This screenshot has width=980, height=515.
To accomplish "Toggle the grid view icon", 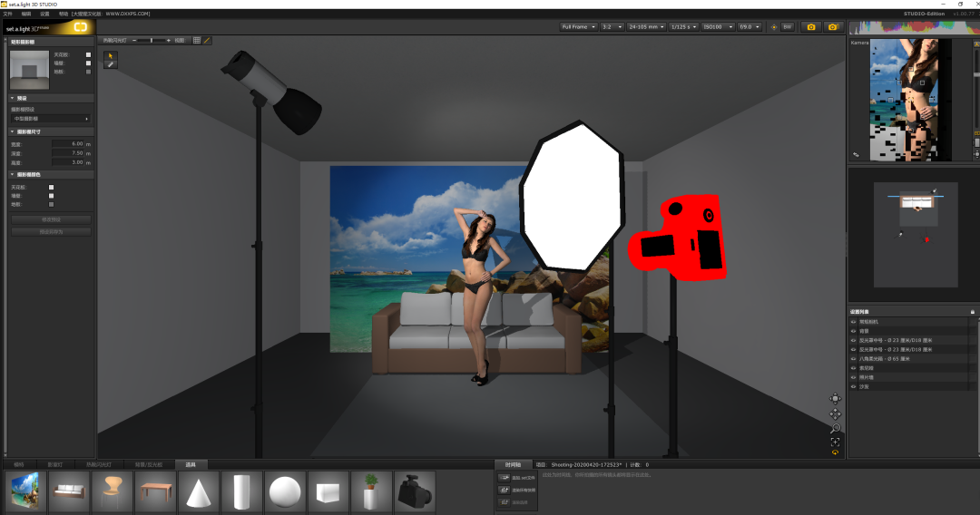I will [x=197, y=41].
